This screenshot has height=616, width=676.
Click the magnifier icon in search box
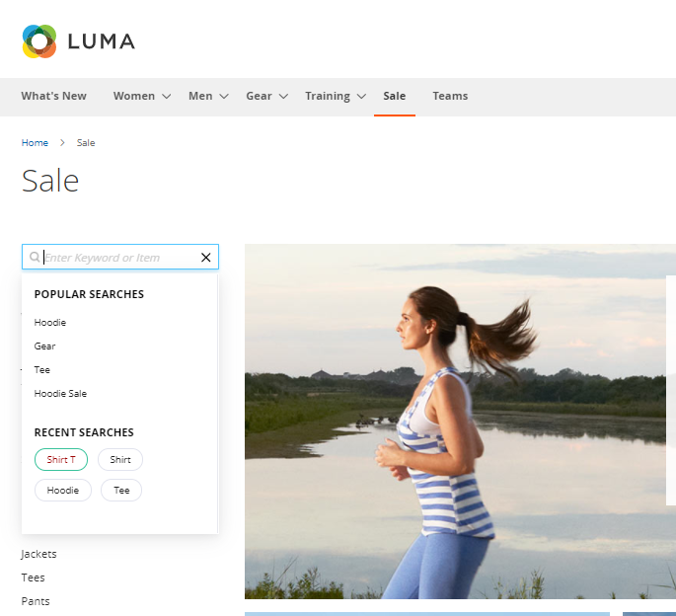[35, 257]
